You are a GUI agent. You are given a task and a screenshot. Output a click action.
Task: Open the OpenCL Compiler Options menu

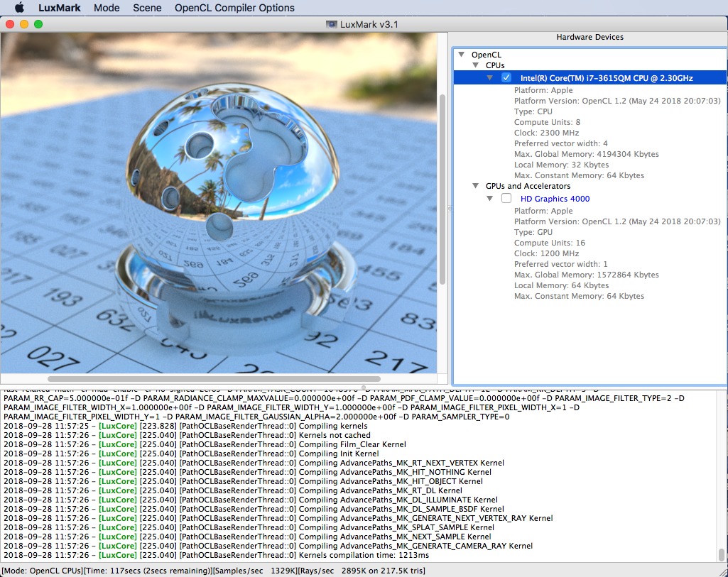coord(234,8)
